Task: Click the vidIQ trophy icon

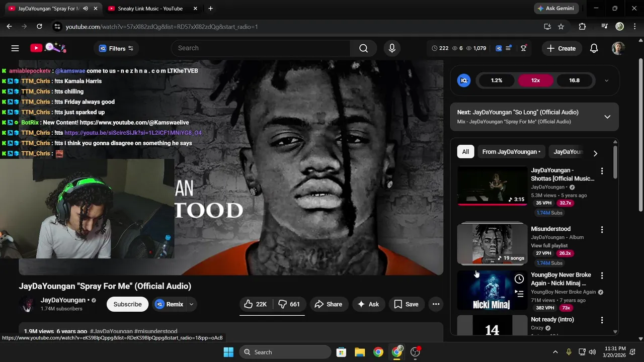Action: tap(524, 48)
